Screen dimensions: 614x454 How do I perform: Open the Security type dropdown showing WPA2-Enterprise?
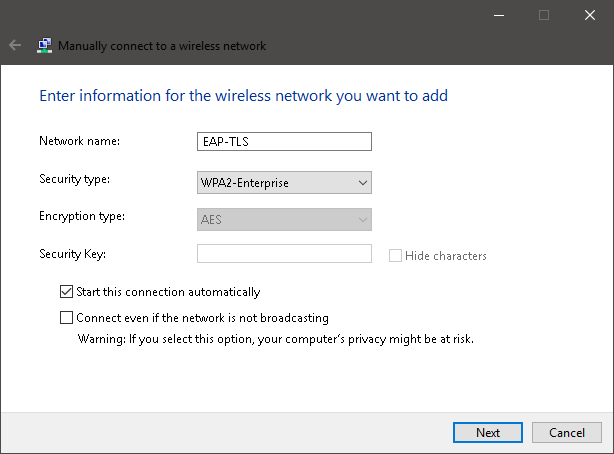pyautogui.click(x=285, y=183)
